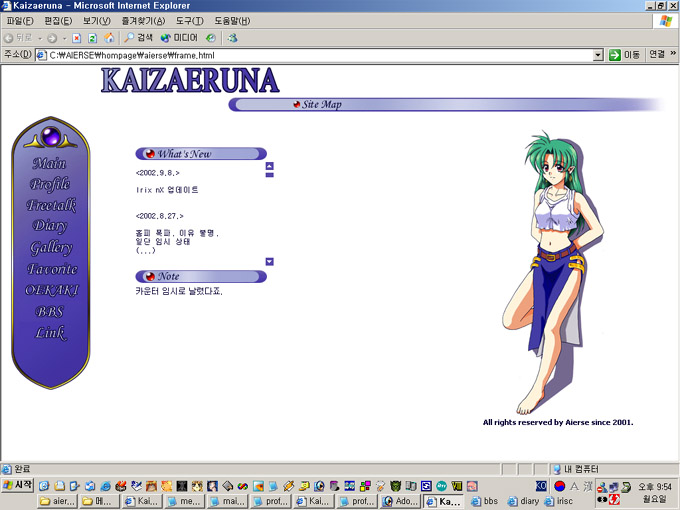Open the Main navigation link
Image resolution: width=680 pixels, height=510 pixels.
coord(49,163)
